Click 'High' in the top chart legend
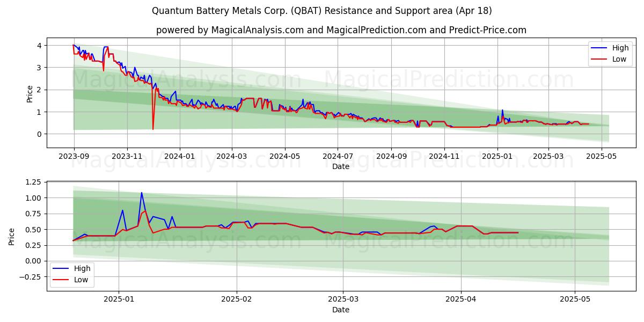 click(620, 48)
